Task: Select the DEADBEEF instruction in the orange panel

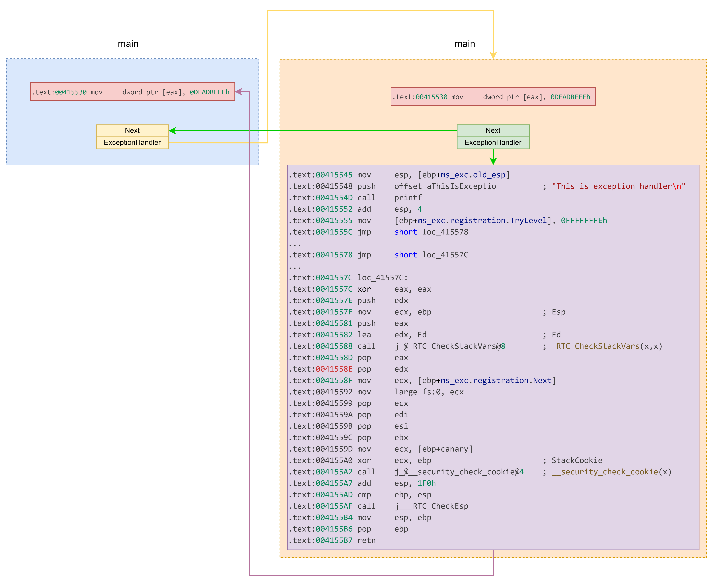Action: tap(493, 97)
